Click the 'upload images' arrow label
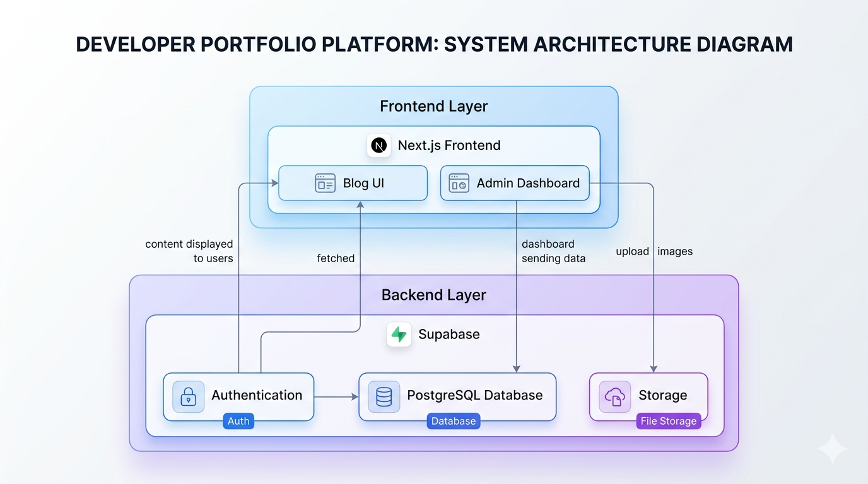The width and height of the screenshot is (868, 484). tap(654, 251)
